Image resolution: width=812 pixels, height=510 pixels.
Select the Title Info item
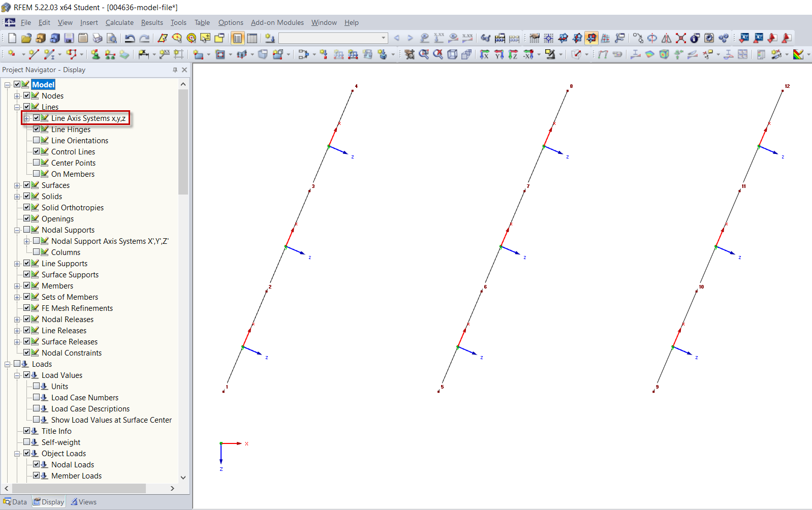click(x=56, y=431)
